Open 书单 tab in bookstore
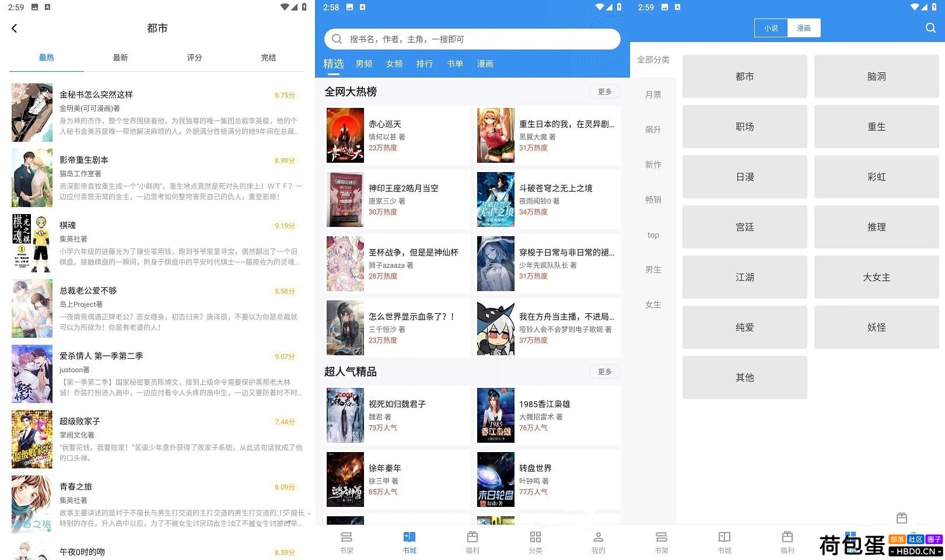The height and width of the screenshot is (560, 945). pos(455,64)
